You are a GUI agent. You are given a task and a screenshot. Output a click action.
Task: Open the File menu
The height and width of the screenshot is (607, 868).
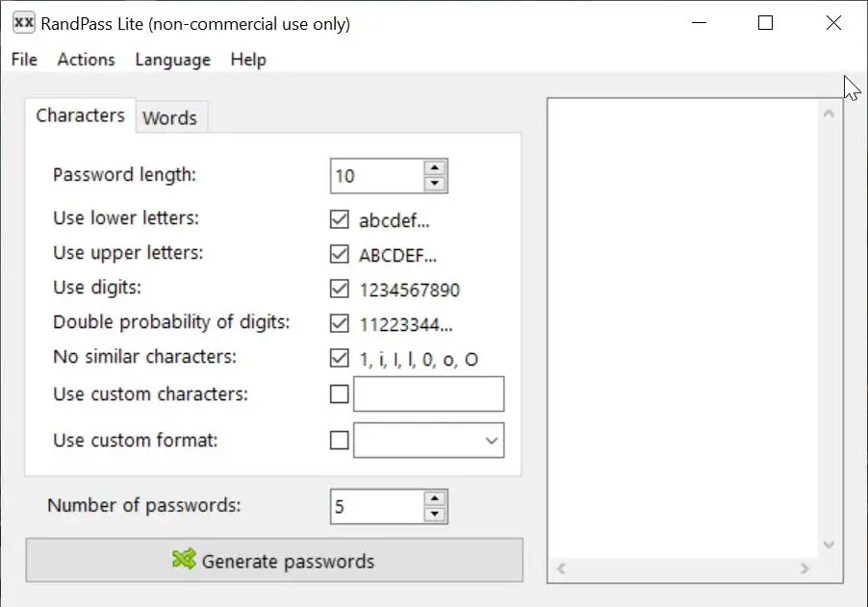tap(24, 60)
